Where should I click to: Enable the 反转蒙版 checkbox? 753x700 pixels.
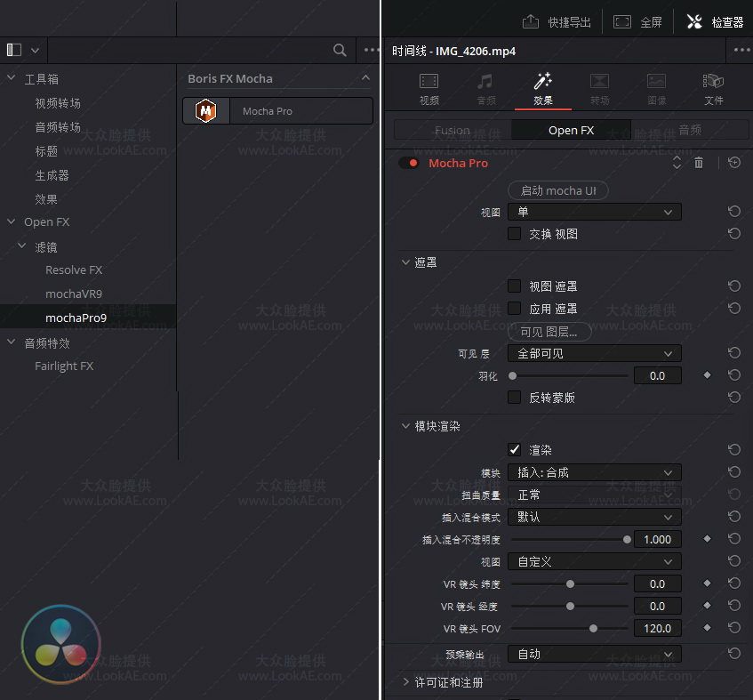coord(514,398)
